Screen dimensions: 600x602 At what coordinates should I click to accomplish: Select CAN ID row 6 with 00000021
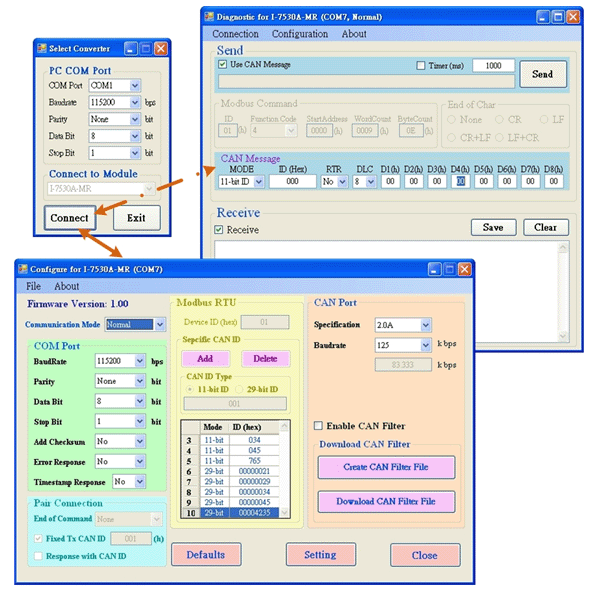pyautogui.click(x=232, y=471)
